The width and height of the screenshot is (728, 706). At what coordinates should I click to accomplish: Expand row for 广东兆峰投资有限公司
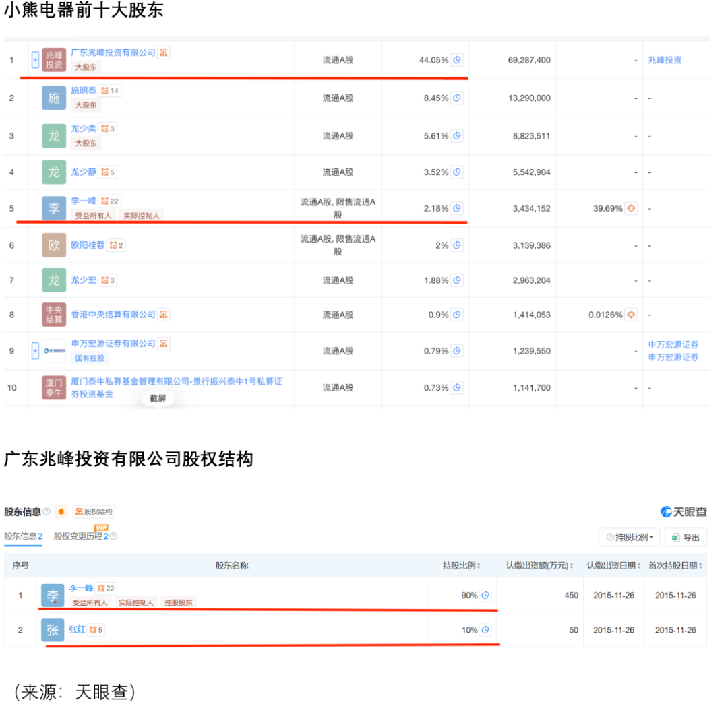[x=35, y=60]
